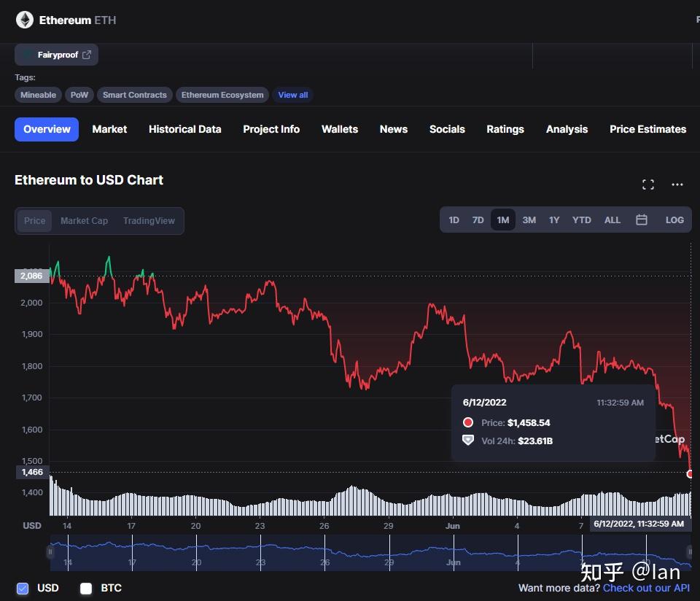Click the 6/12/2022 tooltip date
Screen dimensions: 700x601
coord(484,403)
